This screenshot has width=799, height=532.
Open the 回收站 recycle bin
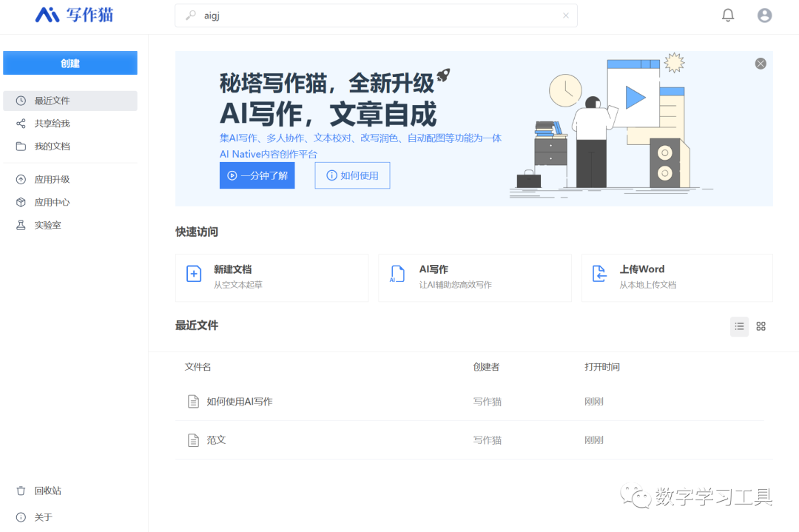[47, 491]
